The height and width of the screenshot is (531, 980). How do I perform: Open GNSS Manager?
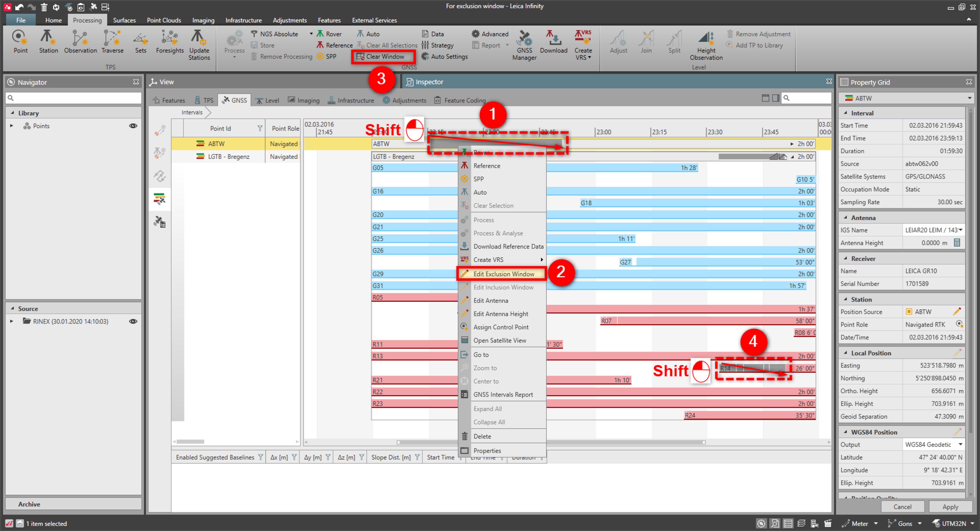524,45
